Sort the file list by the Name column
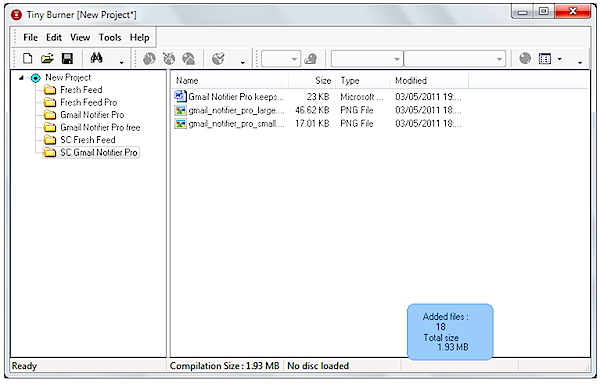 (230, 81)
